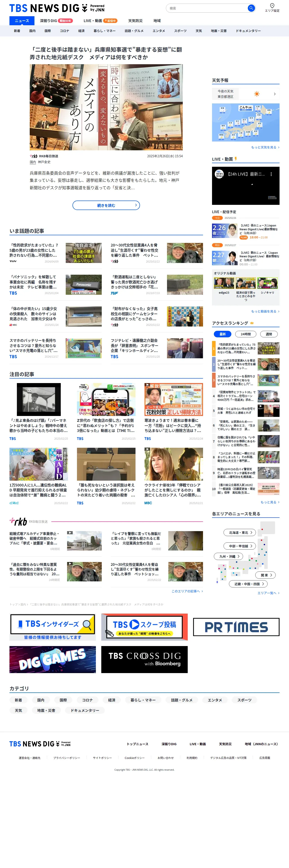Viewport: 289px width, 868px height.
Task: Open シノキャリ original video thumbnail
Action: 267,283
